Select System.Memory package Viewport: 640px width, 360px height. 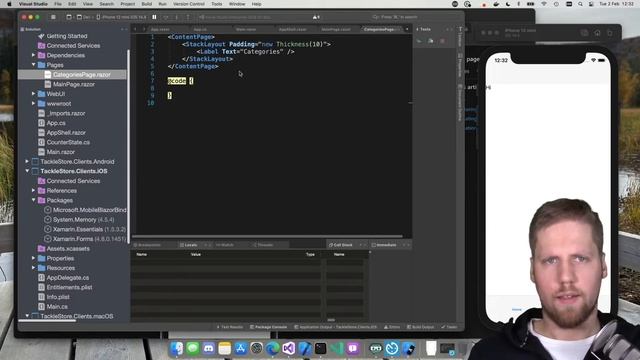pos(83,220)
